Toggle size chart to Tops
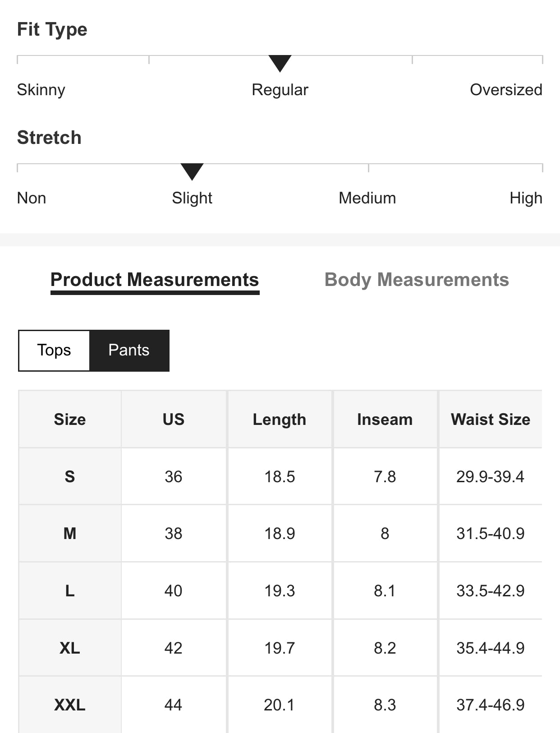 click(54, 350)
